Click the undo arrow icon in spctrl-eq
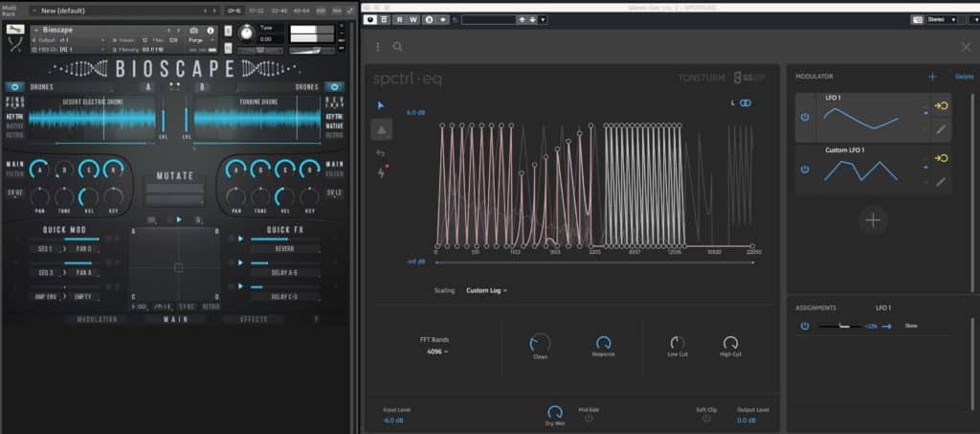This screenshot has width=980, height=434. (x=381, y=152)
